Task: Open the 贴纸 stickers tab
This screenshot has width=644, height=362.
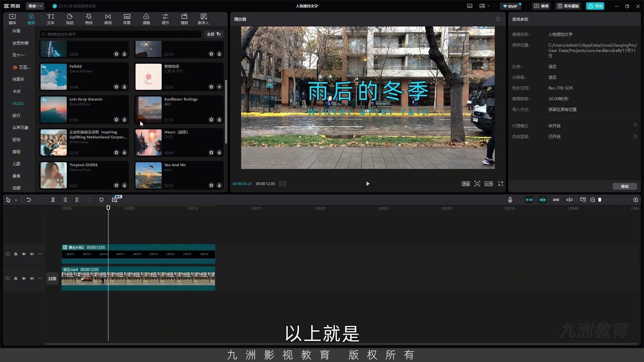Action: point(69,19)
